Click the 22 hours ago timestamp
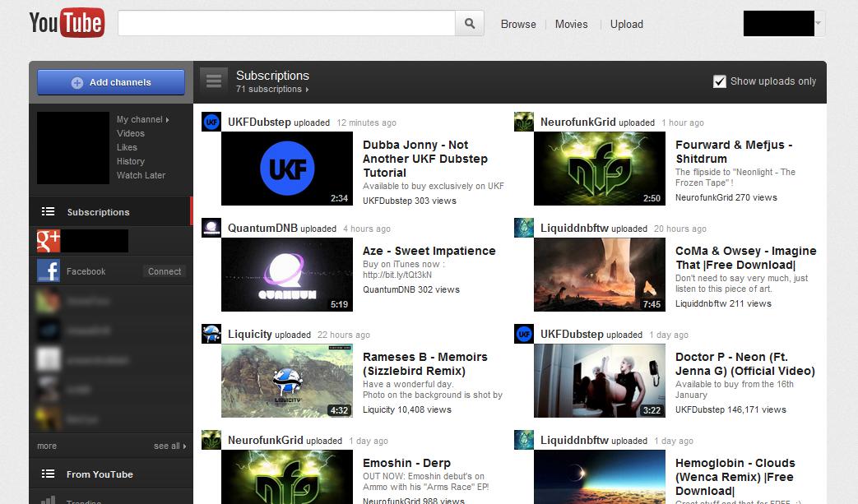This screenshot has width=858, height=504. coord(344,335)
